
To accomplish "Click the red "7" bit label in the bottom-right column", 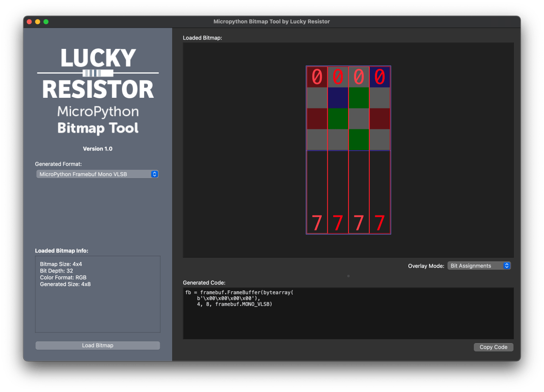I will click(x=380, y=222).
